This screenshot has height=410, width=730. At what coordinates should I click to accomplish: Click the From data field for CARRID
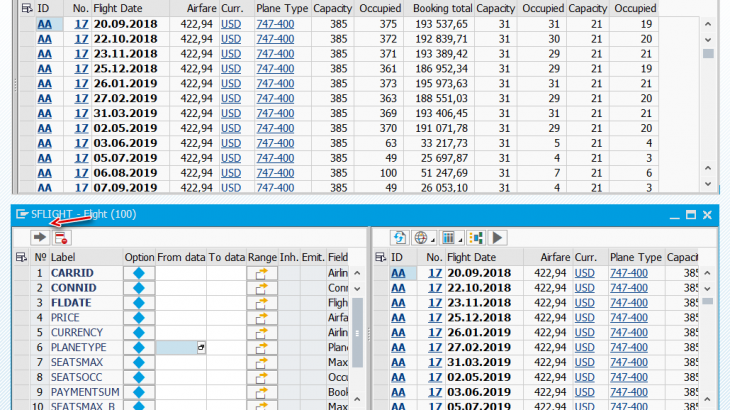[x=181, y=273]
